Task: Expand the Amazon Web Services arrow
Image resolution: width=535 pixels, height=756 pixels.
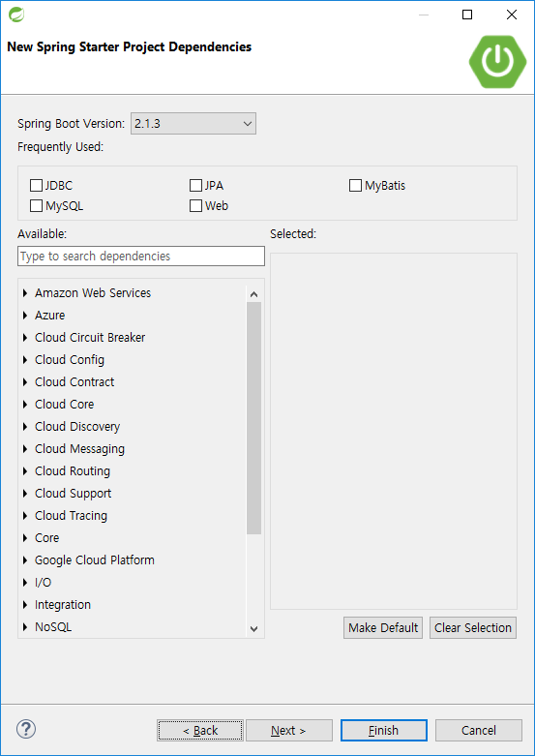Action: [x=25, y=292]
